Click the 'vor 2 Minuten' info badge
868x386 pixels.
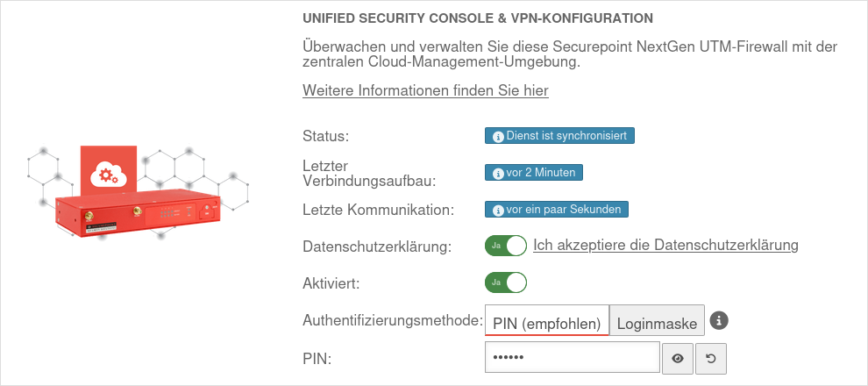(x=534, y=173)
